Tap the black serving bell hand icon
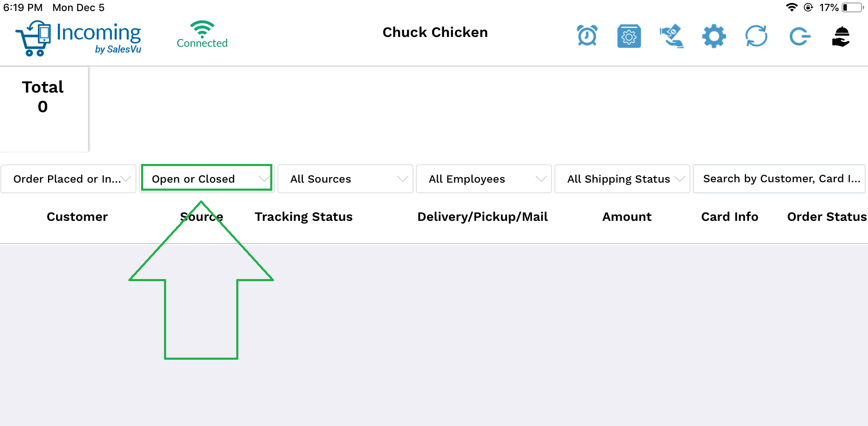The height and width of the screenshot is (426, 868). tap(841, 36)
